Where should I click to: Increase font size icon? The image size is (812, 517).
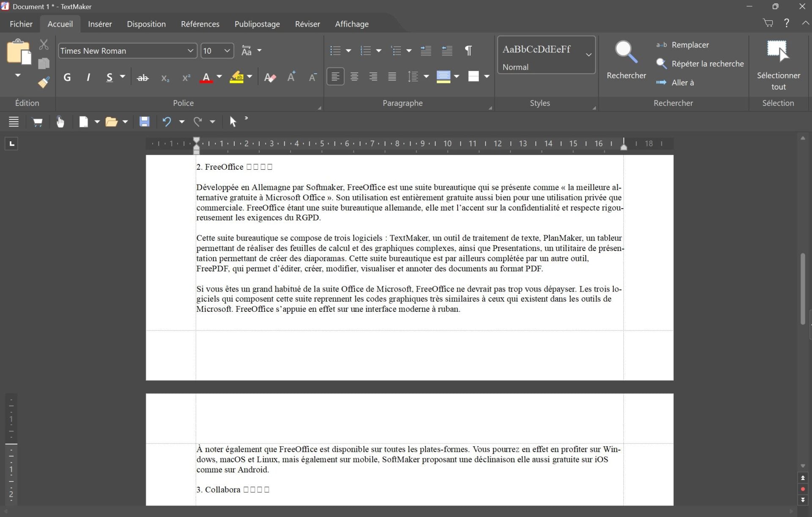291,77
